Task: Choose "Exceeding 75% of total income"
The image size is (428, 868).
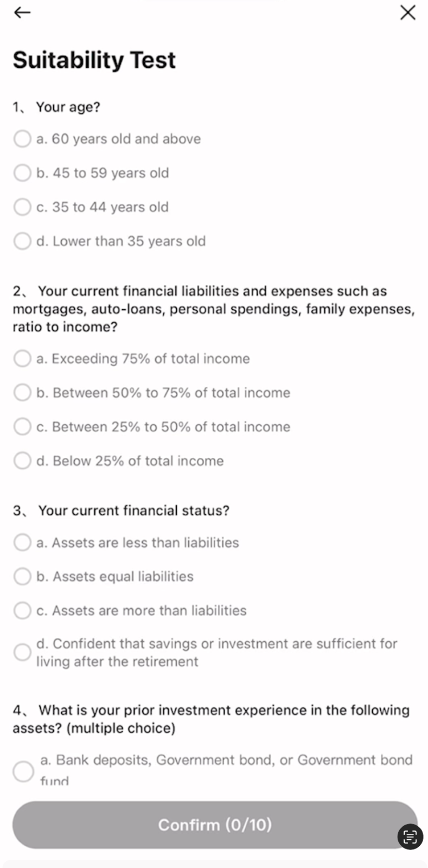Action: point(22,359)
